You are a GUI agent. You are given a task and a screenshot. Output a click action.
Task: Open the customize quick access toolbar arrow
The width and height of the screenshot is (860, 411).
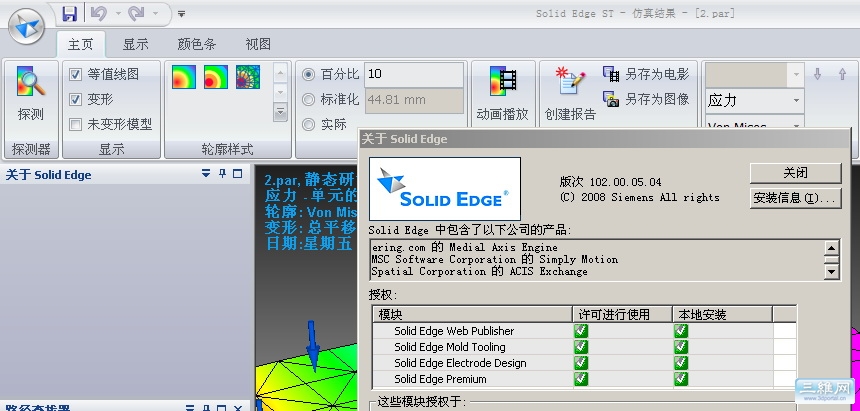(x=182, y=14)
